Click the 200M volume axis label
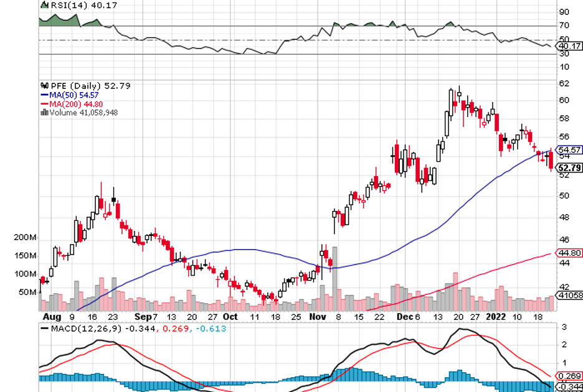Viewport: 583px width, 392px height. [25, 238]
